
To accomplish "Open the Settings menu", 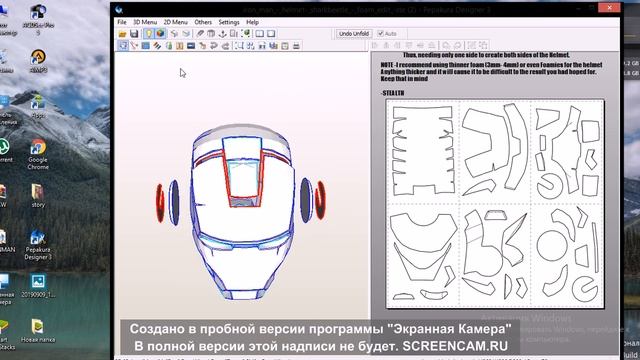I will 229,22.
